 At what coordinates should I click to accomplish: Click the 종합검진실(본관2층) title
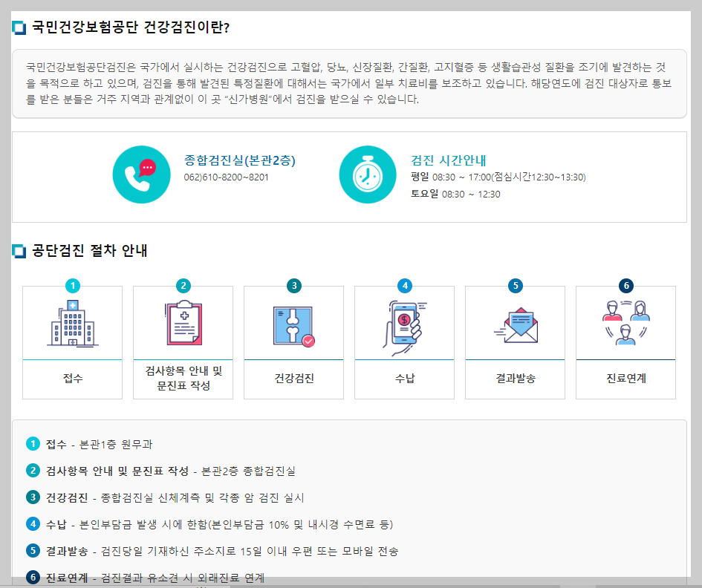point(239,160)
